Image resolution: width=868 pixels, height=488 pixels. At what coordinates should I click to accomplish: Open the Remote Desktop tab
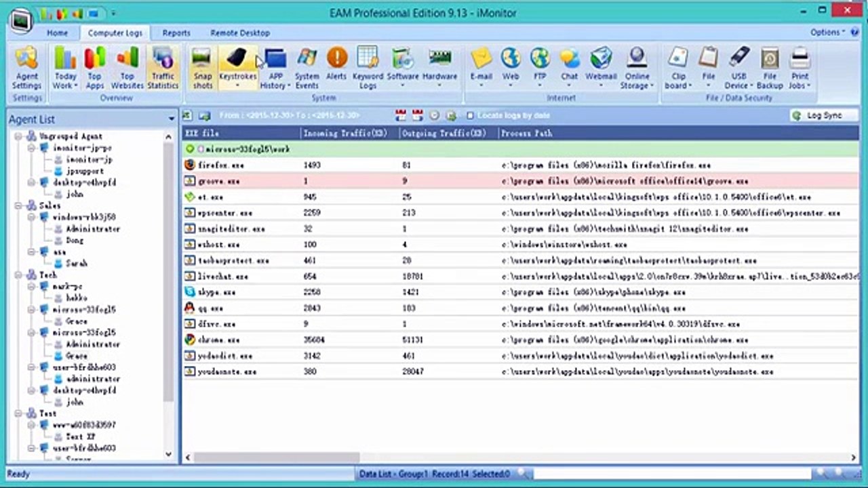240,33
